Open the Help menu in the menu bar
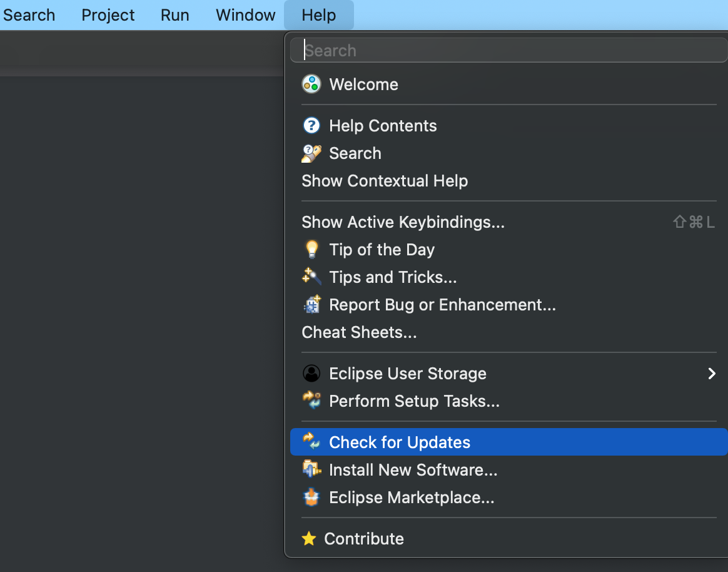 click(x=318, y=15)
